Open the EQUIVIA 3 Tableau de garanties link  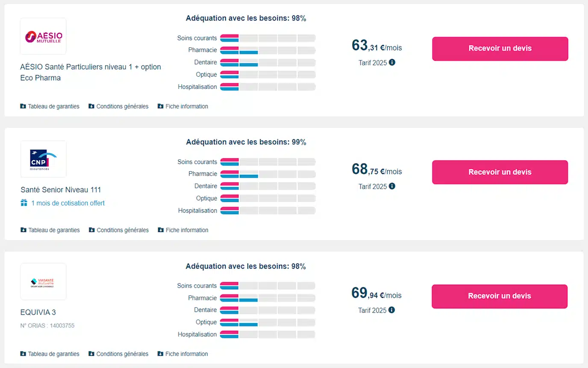tap(53, 354)
